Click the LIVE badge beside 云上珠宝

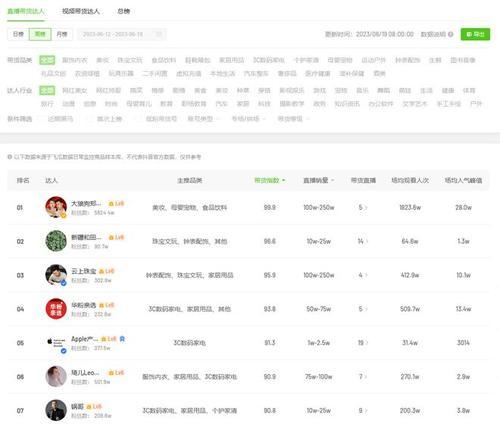(x=107, y=271)
